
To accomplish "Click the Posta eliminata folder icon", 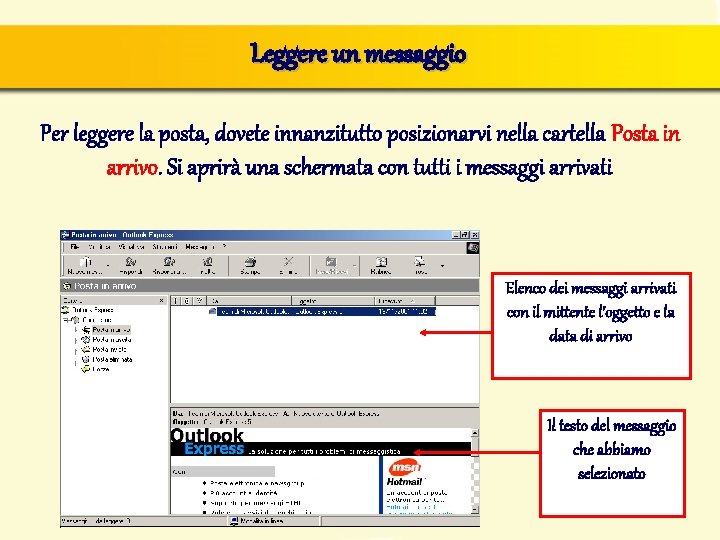I will pos(86,360).
